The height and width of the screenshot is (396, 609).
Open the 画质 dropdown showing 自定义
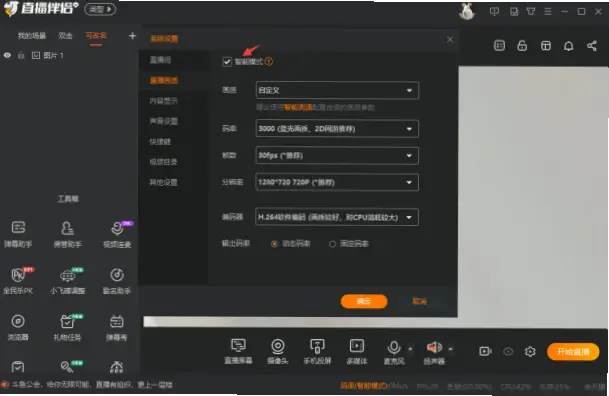[x=337, y=90]
